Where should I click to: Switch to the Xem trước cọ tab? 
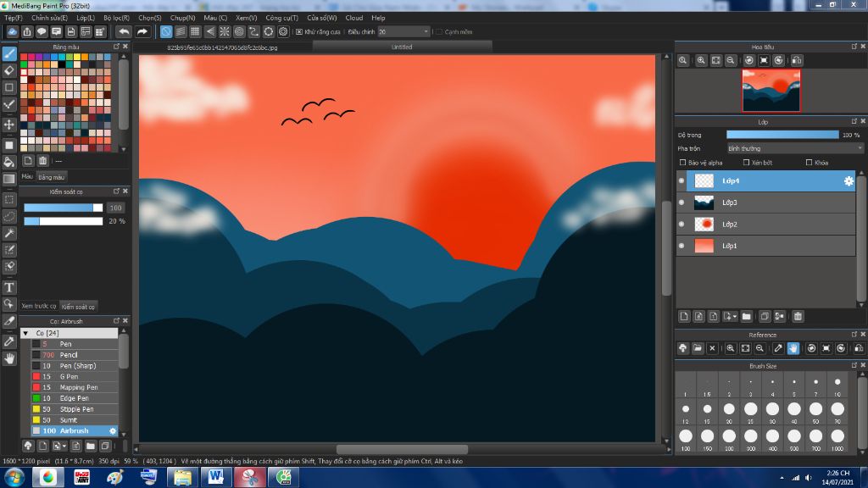39,306
